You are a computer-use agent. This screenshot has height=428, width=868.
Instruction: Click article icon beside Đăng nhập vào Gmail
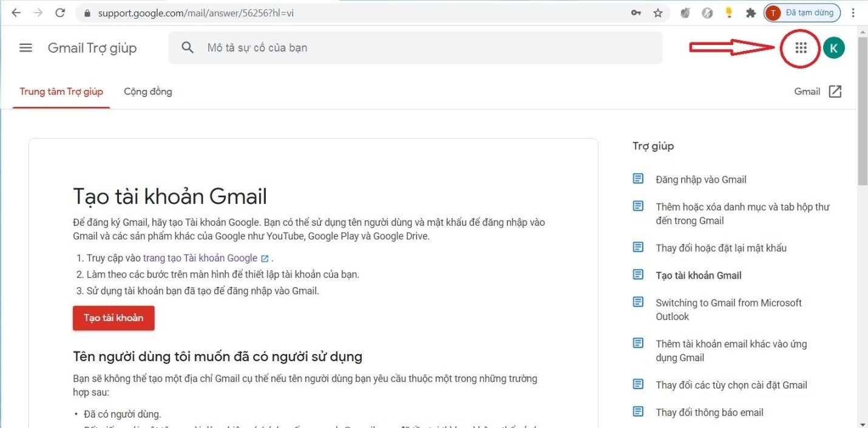pos(638,178)
